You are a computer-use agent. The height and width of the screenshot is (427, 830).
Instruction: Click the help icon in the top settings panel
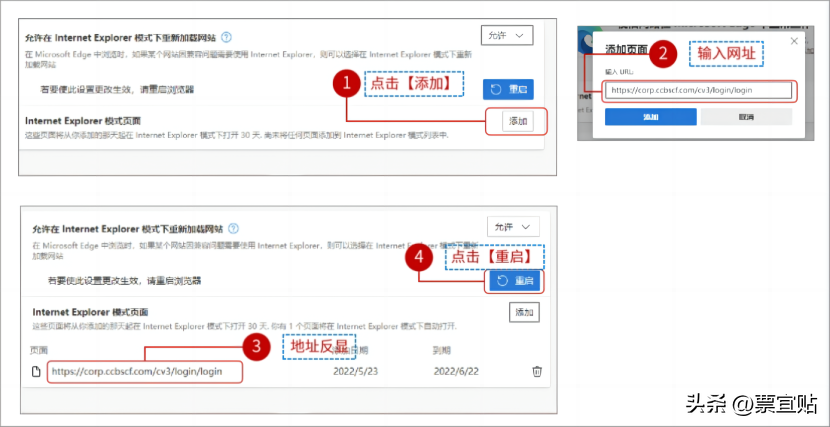coord(227,37)
